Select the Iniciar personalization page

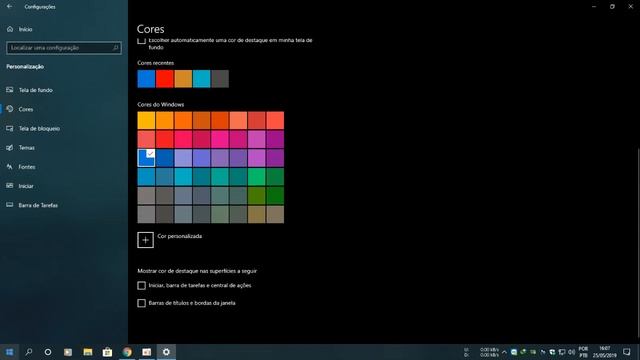click(20, 186)
